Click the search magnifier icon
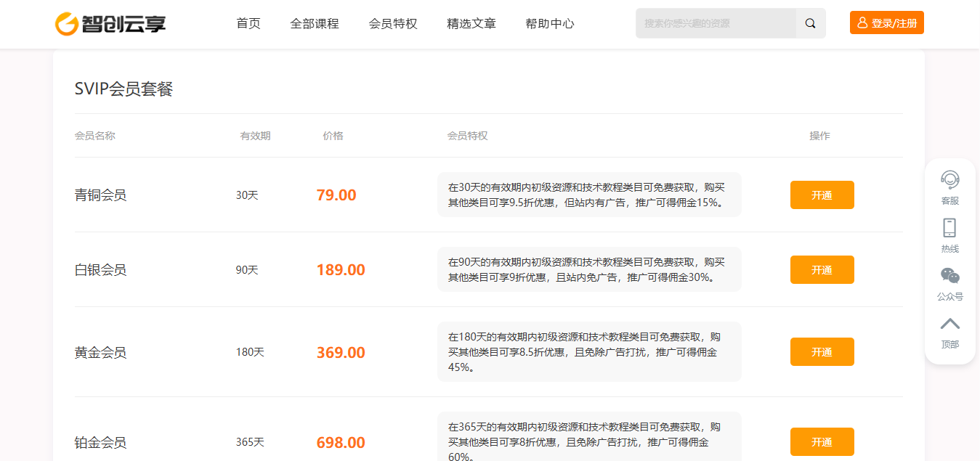 pyautogui.click(x=810, y=23)
